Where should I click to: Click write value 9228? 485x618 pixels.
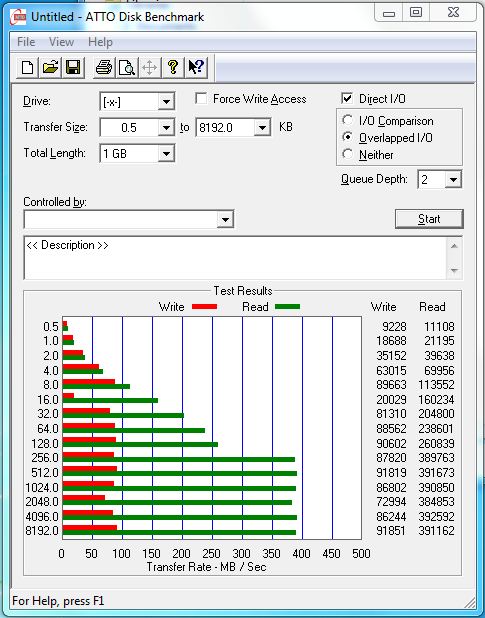(x=394, y=327)
